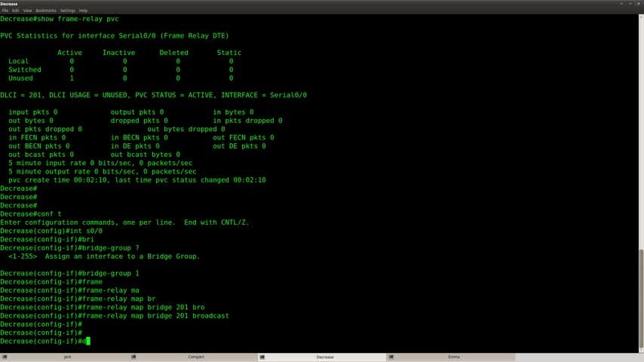The image size is (644, 362).
Task: Click 'PVC Statistics for interface Serial0/0' line
Action: tap(115, 35)
